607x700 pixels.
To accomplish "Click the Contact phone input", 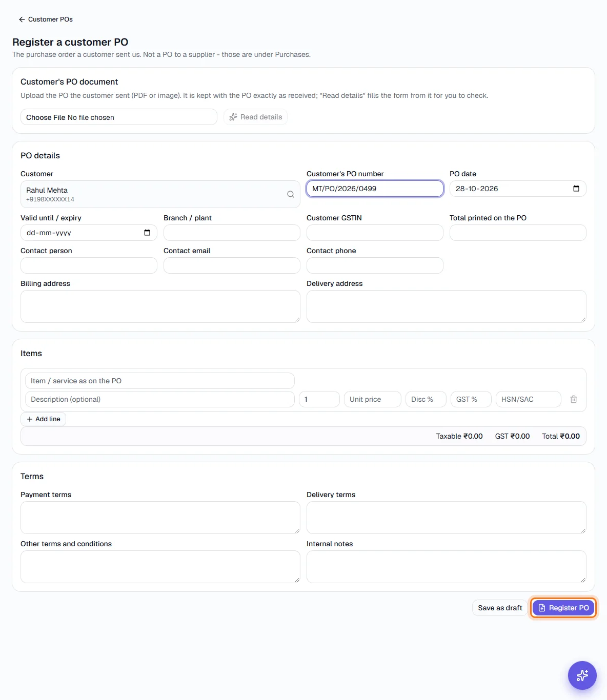I will click(x=375, y=265).
